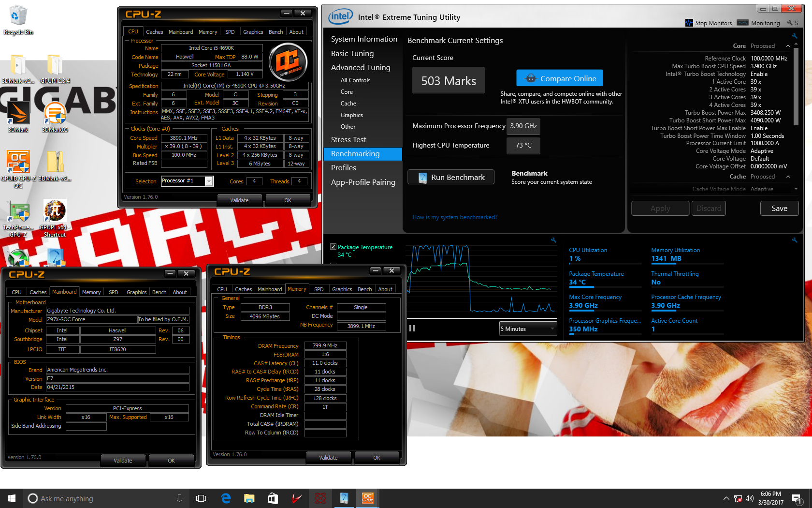Open 'How is my system benchmarked?' link
Image resolution: width=812 pixels, height=508 pixels.
455,217
